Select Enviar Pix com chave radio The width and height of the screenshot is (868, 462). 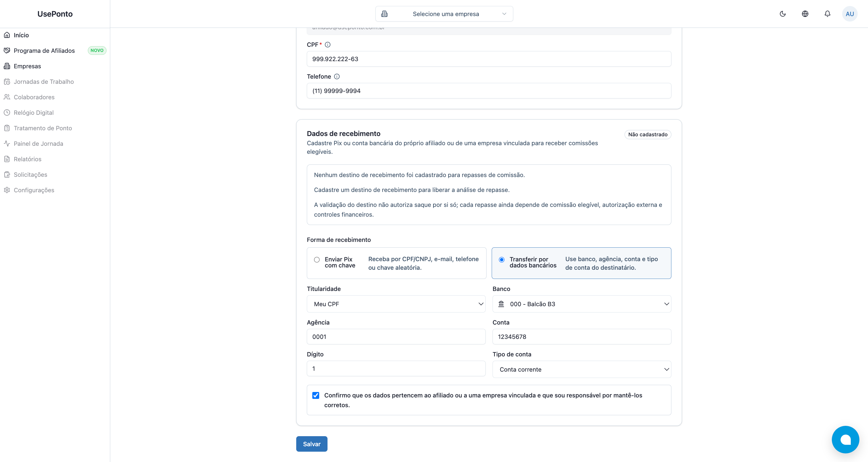[x=317, y=260]
